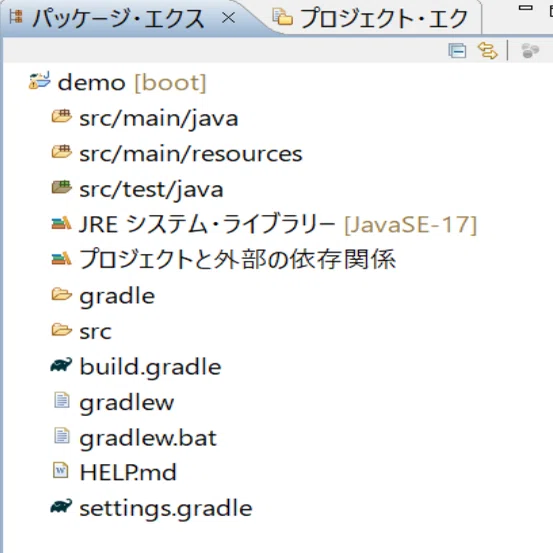
Task: Click the src/test/java folder icon
Action: tap(62, 187)
